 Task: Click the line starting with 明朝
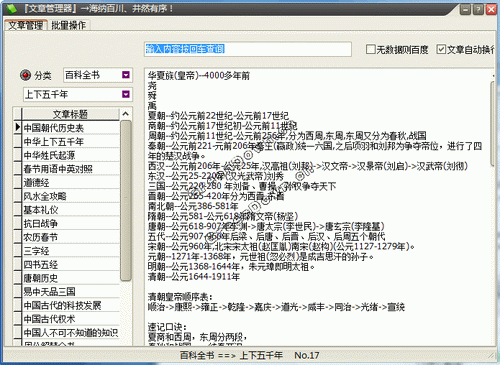[231, 267]
